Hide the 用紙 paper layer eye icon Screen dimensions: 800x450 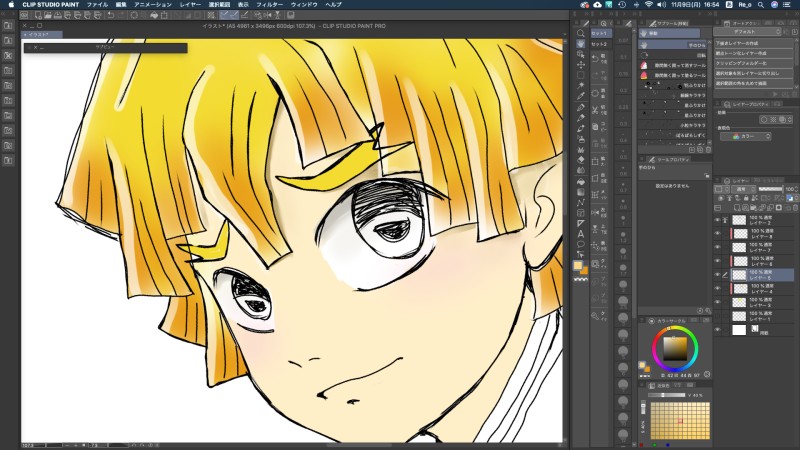[717, 330]
